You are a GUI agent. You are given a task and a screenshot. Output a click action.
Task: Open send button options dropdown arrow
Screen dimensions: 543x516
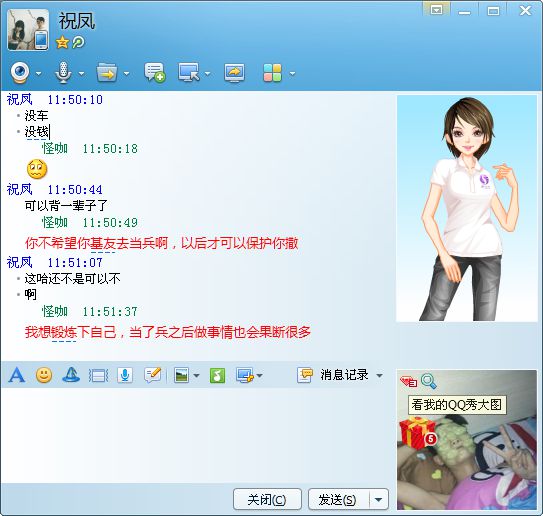pyautogui.click(x=379, y=500)
